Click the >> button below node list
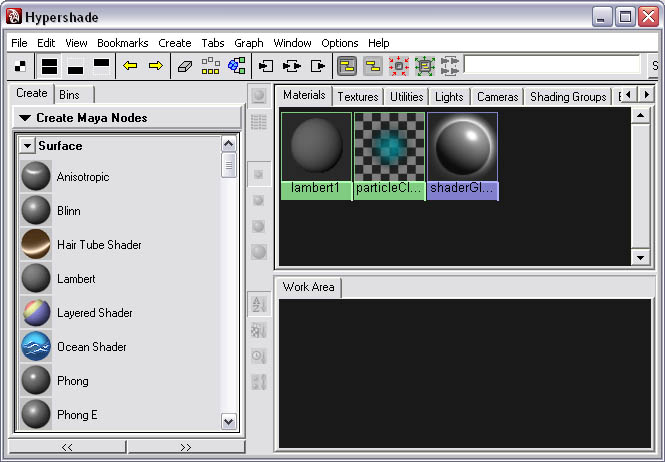The width and height of the screenshot is (665, 462). point(186,447)
